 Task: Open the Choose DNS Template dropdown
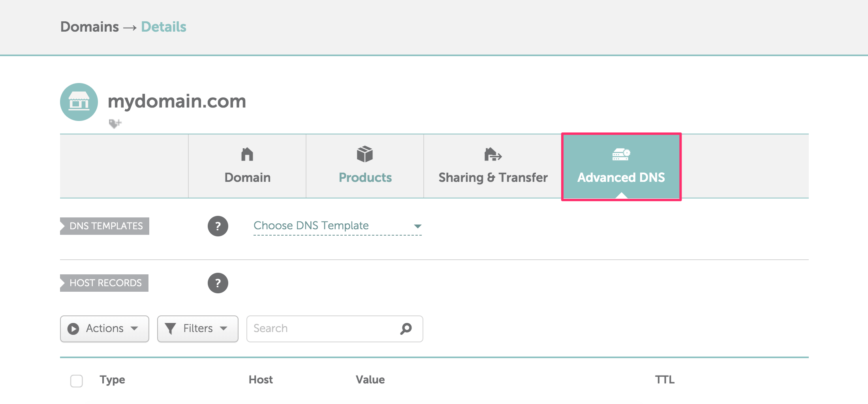coord(338,226)
